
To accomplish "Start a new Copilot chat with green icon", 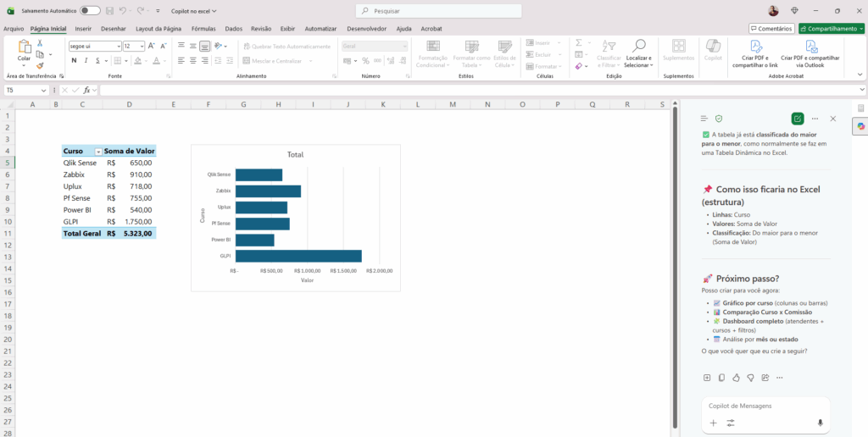I will 797,119.
